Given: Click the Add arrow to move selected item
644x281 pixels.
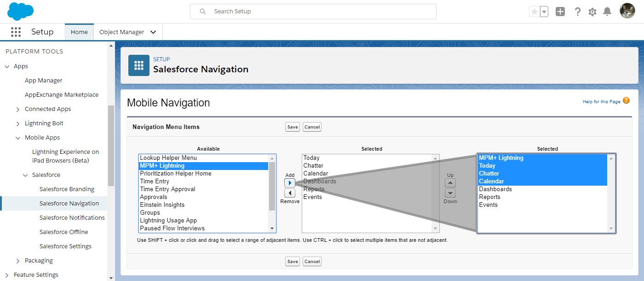Looking at the screenshot, I should click(290, 182).
